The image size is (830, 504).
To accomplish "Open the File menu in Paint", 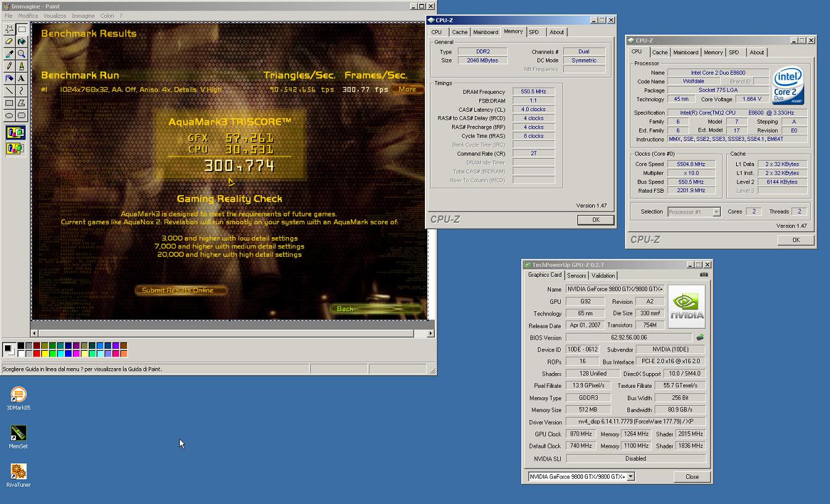I will click(x=9, y=15).
